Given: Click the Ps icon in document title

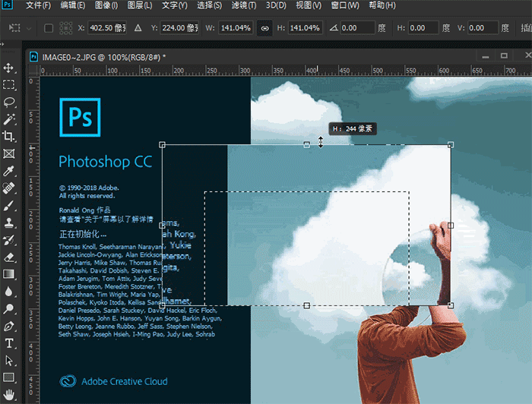Looking at the screenshot, I should (x=33, y=57).
